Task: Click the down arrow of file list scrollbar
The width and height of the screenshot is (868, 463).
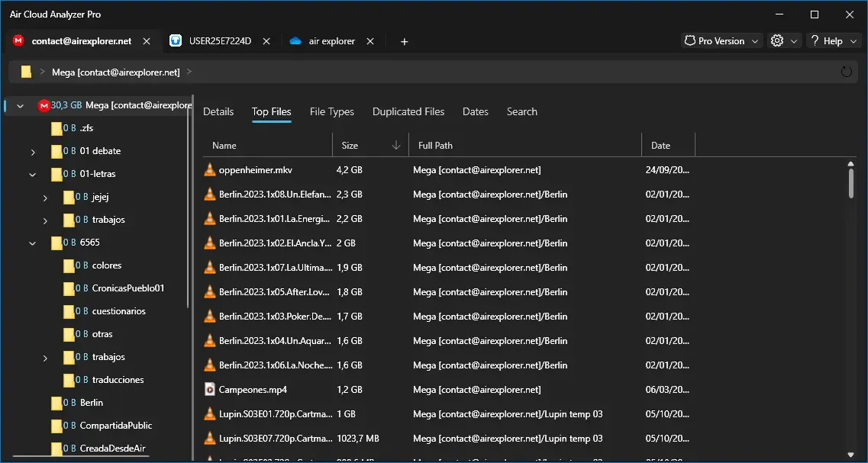Action: (x=851, y=454)
